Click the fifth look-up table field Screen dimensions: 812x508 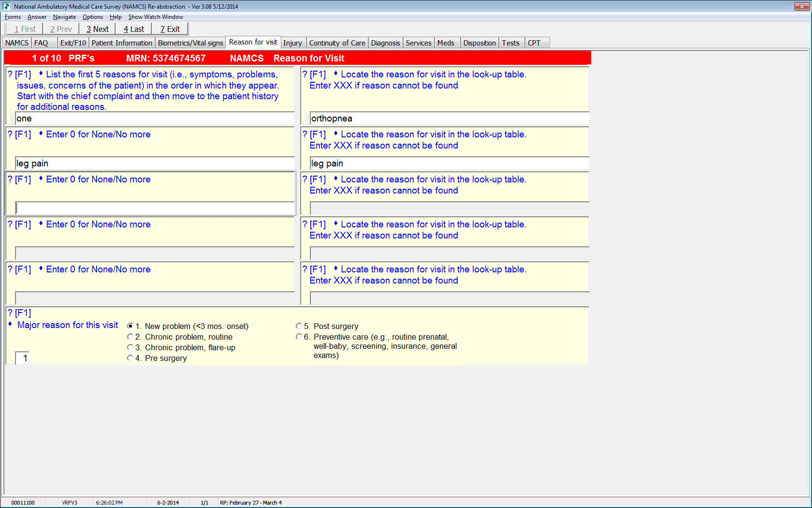pos(449,299)
